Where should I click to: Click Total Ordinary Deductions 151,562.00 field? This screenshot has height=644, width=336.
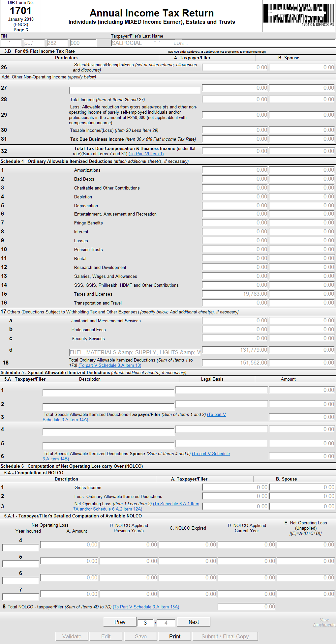click(235, 363)
